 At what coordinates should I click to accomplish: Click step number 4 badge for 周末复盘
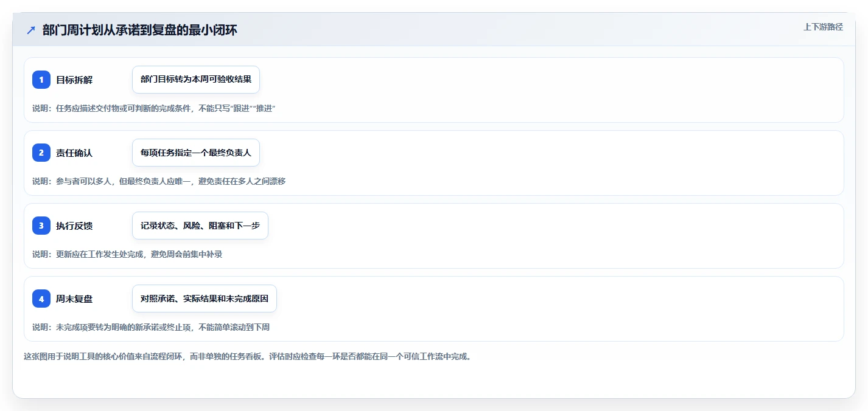coord(41,299)
